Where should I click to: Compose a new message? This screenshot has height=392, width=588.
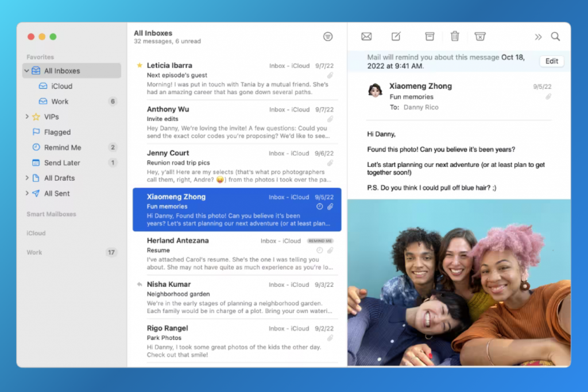tap(396, 36)
